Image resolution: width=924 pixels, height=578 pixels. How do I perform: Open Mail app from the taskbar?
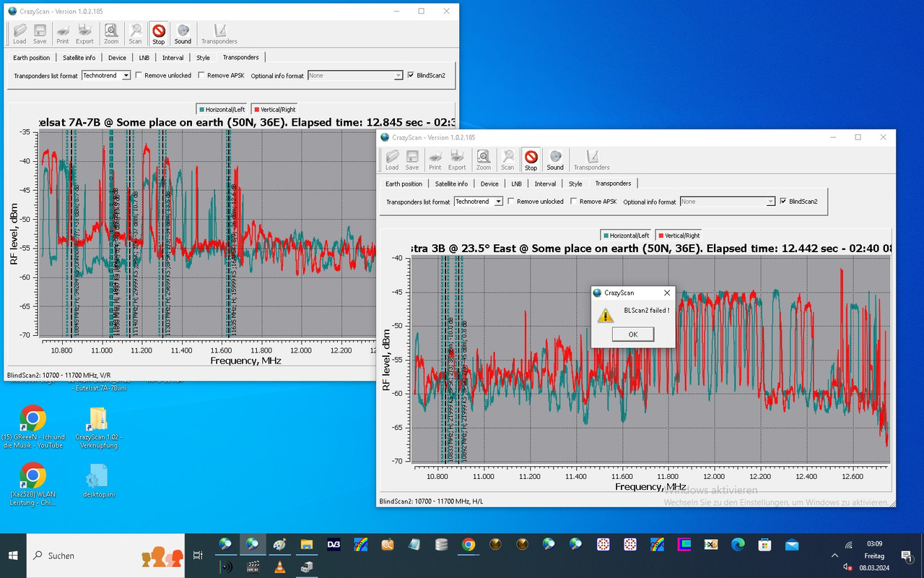pos(792,545)
